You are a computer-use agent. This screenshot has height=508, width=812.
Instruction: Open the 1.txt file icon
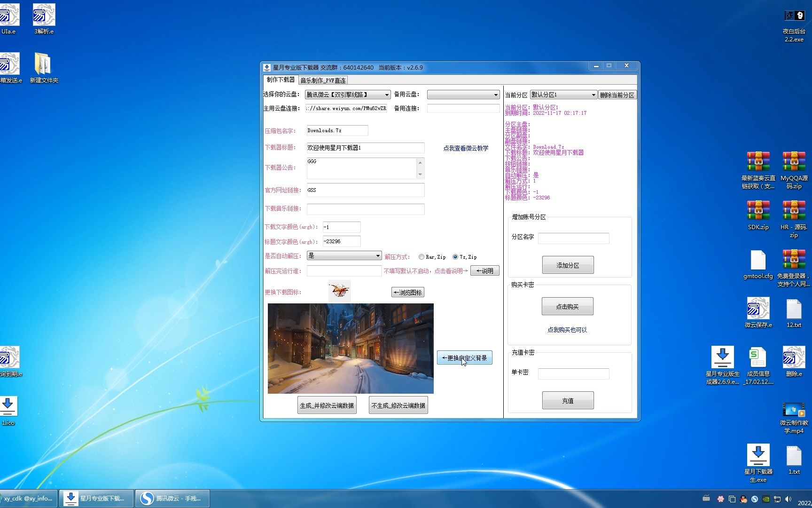tap(794, 460)
